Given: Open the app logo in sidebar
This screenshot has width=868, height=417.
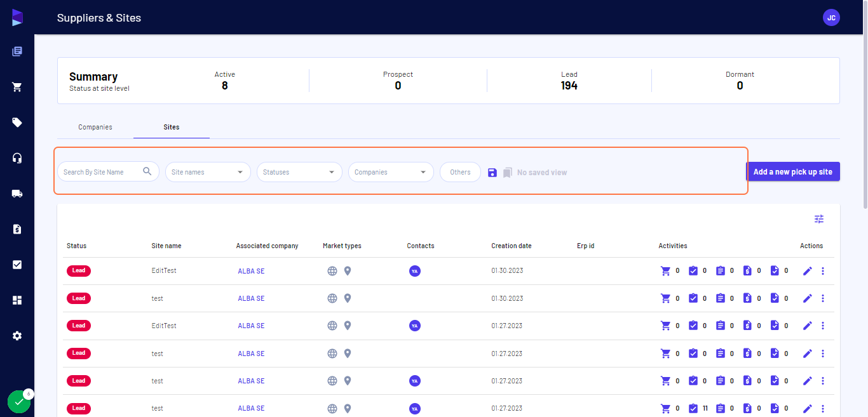Looking at the screenshot, I should pos(17,18).
